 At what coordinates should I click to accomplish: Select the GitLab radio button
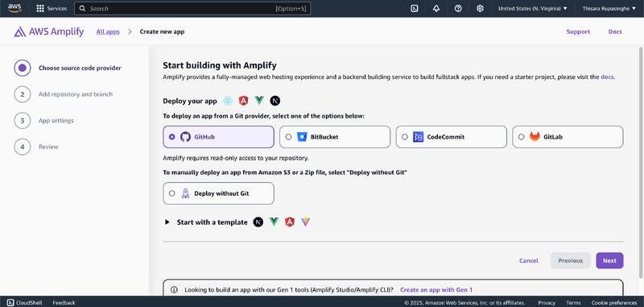521,137
